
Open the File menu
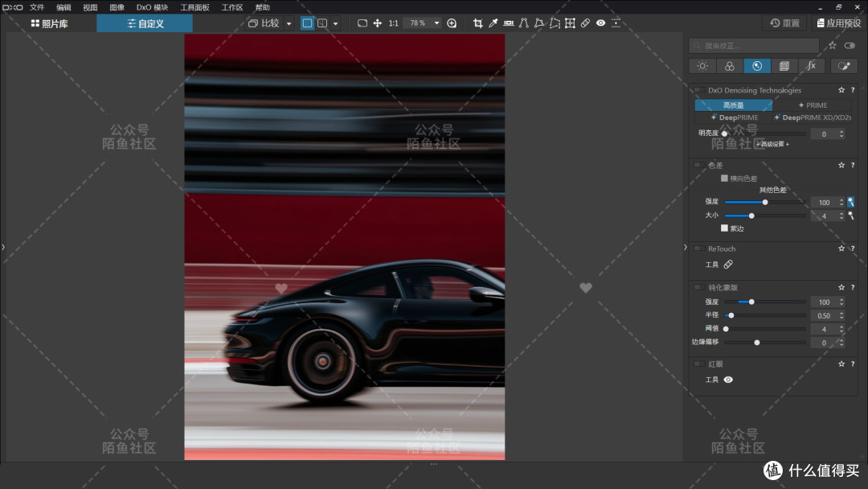click(37, 7)
